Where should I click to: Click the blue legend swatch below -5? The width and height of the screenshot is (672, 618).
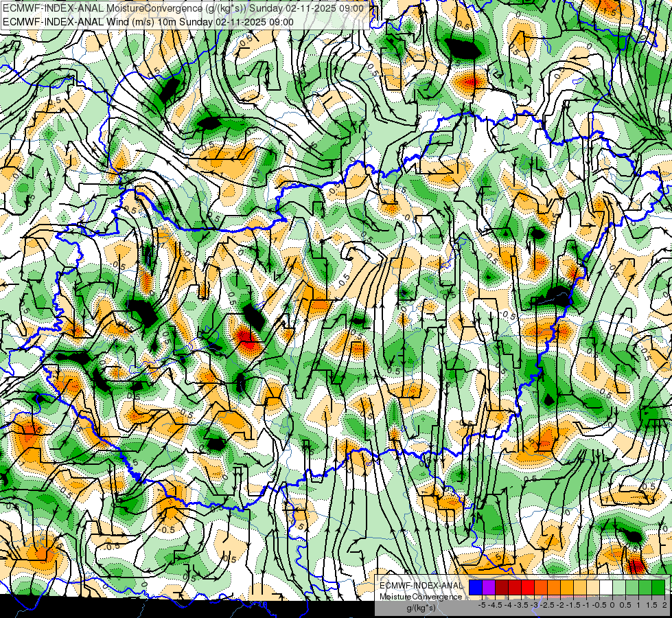pos(476,587)
